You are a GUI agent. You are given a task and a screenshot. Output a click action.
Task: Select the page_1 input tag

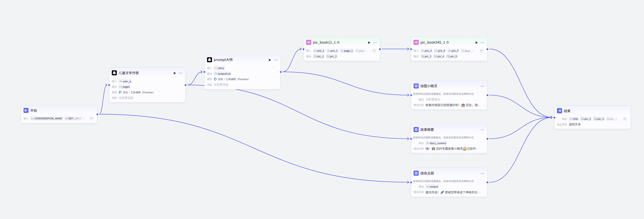pyautogui.click(x=347, y=51)
